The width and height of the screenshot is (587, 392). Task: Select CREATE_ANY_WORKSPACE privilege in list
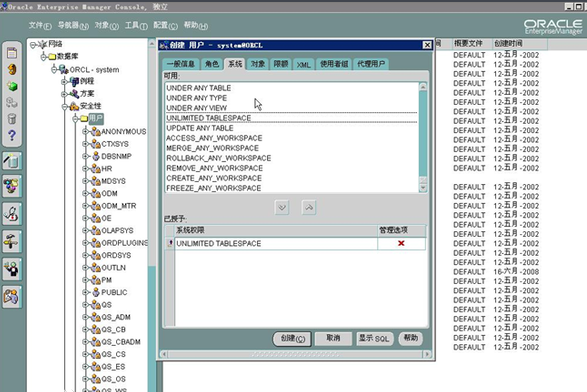pos(214,178)
